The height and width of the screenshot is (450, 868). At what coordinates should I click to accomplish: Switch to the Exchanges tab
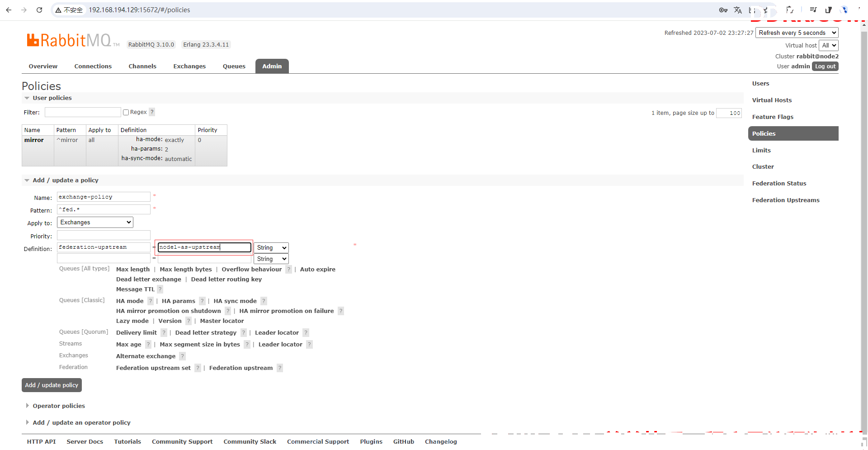pos(189,66)
